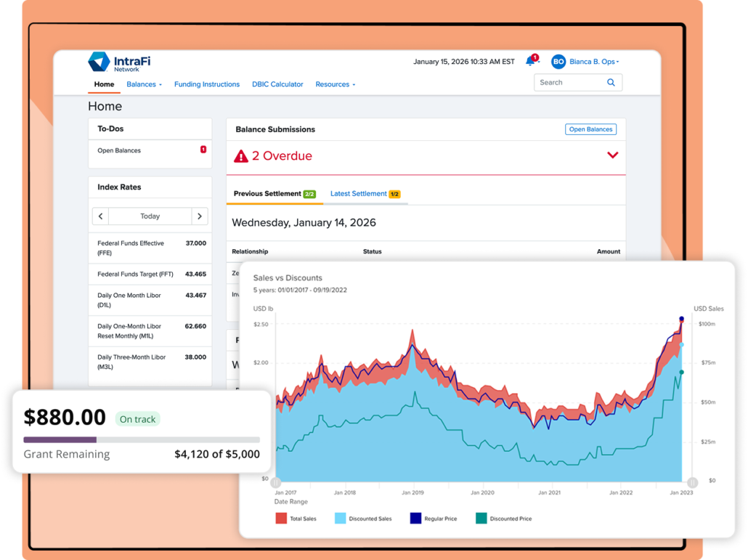Switch to the Latest Settlement tab

coord(365,194)
